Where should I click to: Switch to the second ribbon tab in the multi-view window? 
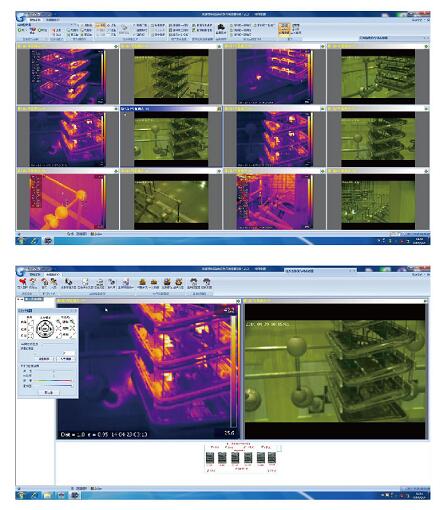[53, 20]
